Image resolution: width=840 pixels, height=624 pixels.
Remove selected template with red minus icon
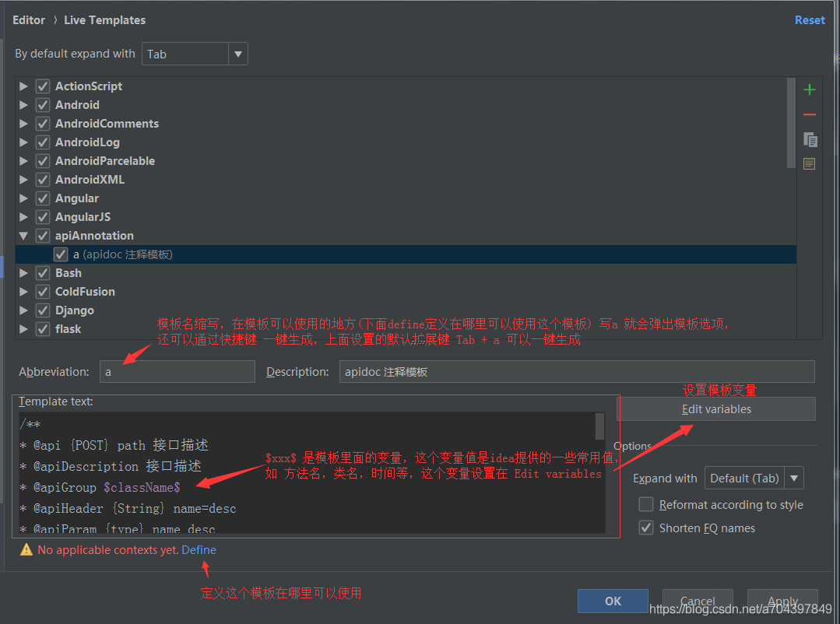click(810, 114)
